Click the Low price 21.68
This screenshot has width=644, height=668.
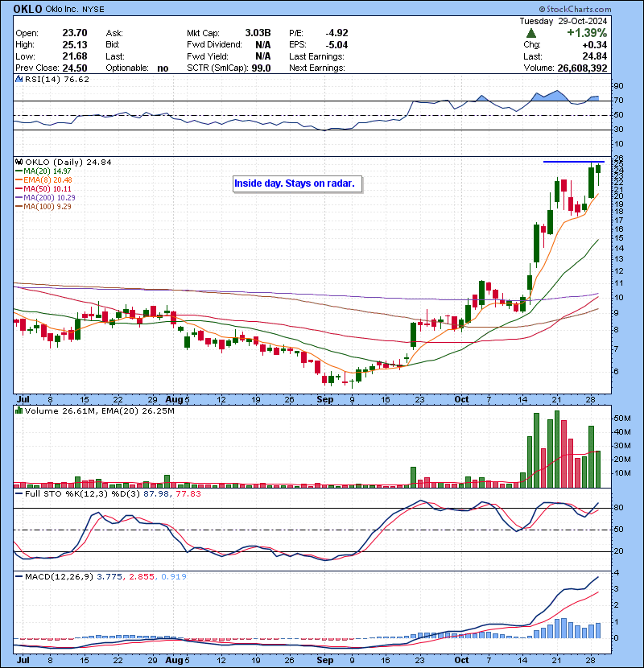pyautogui.click(x=75, y=56)
